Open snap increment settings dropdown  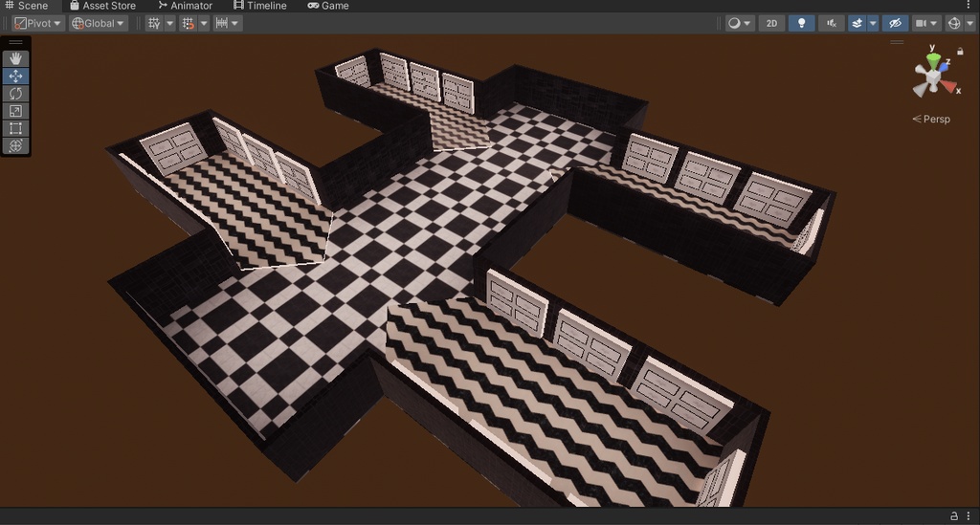coord(227,23)
